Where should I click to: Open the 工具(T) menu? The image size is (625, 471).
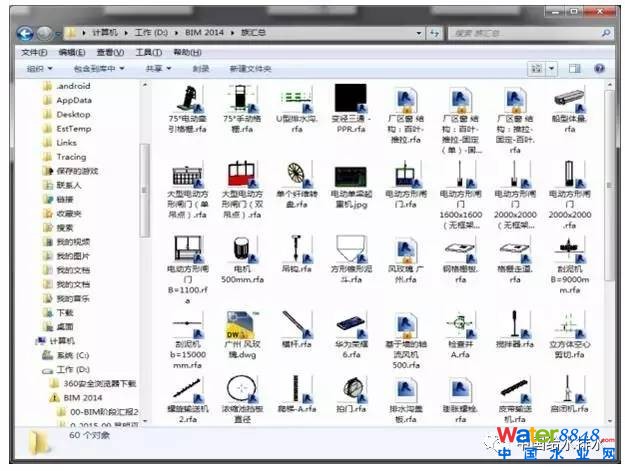coord(148,52)
